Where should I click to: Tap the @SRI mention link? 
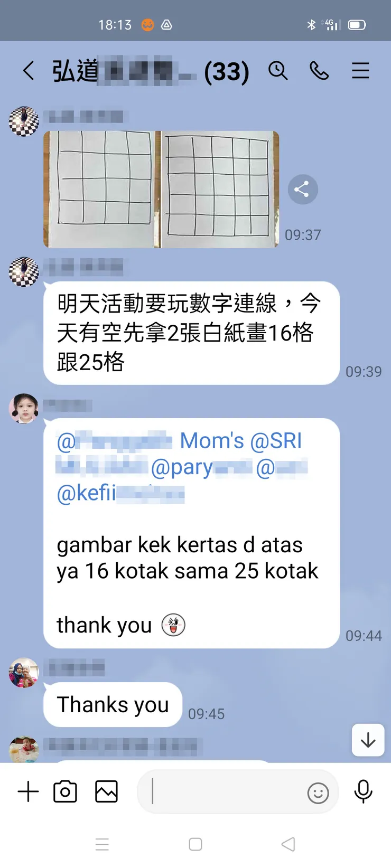(276, 441)
